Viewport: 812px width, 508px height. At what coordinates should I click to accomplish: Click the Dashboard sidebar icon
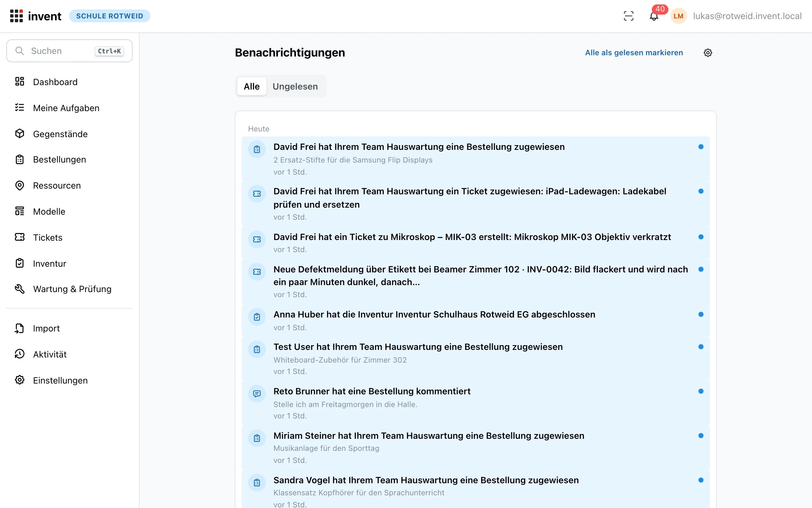20,81
